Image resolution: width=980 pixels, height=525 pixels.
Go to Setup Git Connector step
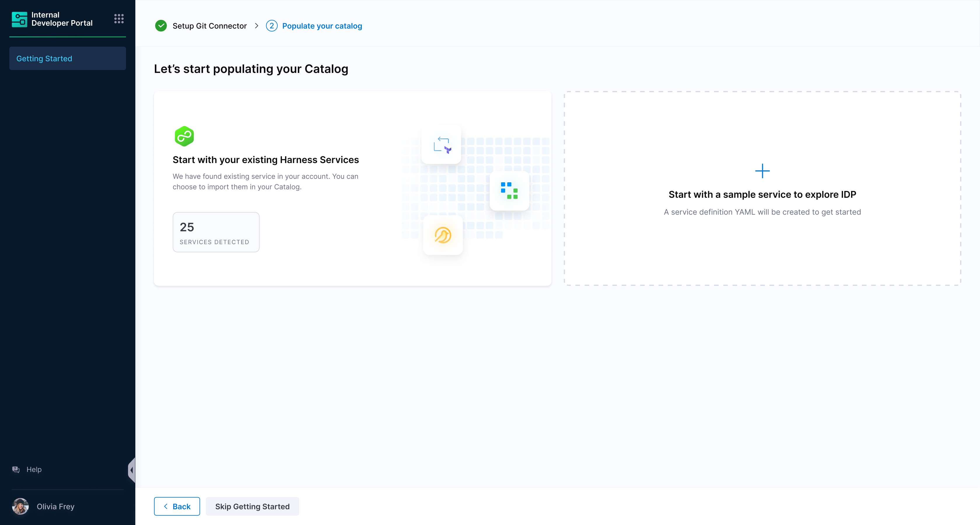[x=209, y=26]
